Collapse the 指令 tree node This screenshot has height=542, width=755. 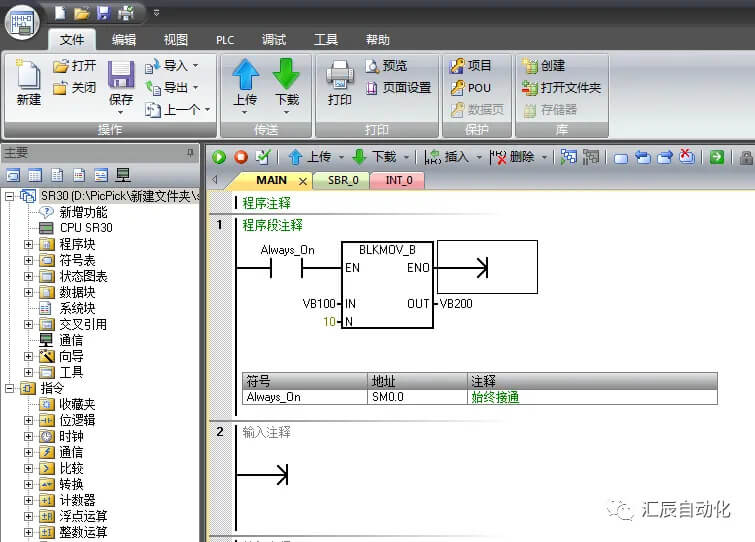(x=9, y=388)
